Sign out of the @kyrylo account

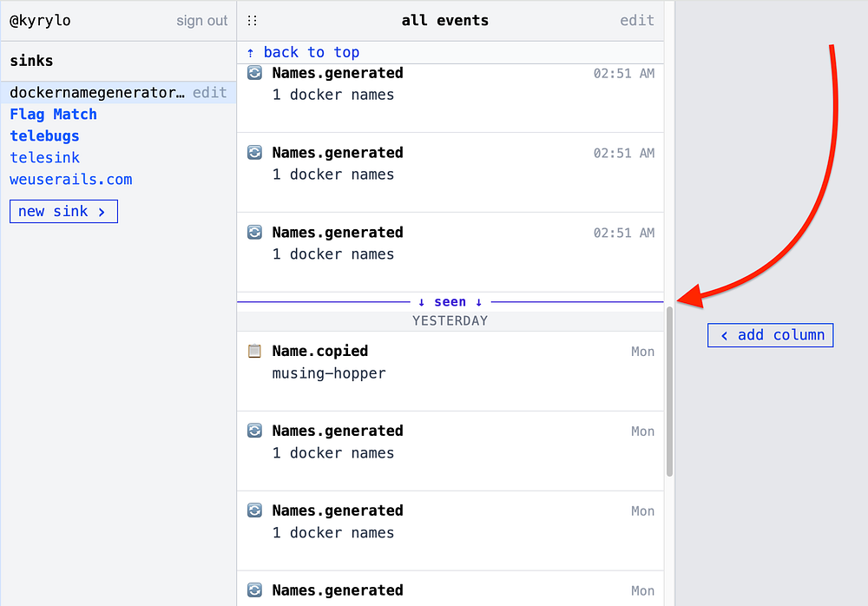[x=201, y=21]
